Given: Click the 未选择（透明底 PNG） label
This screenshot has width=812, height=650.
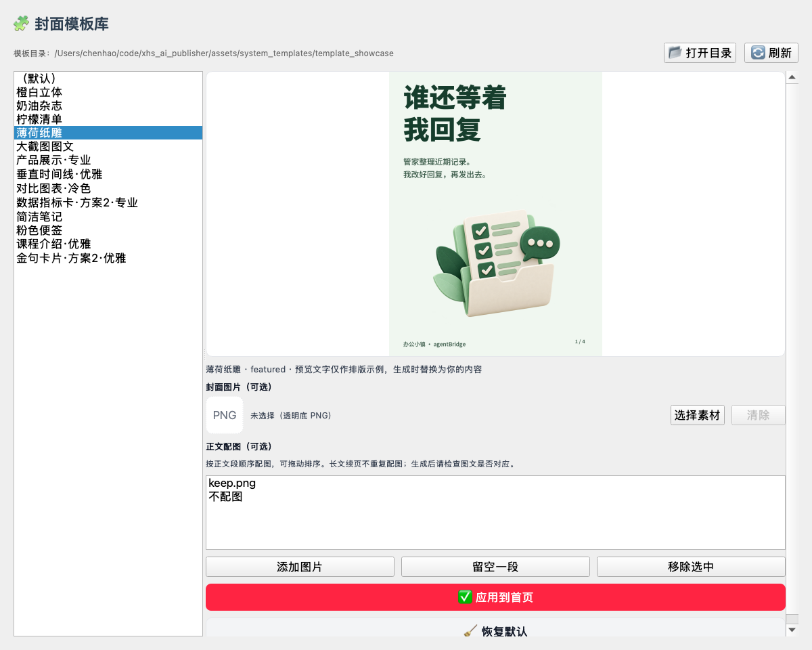Looking at the screenshot, I should (x=291, y=416).
